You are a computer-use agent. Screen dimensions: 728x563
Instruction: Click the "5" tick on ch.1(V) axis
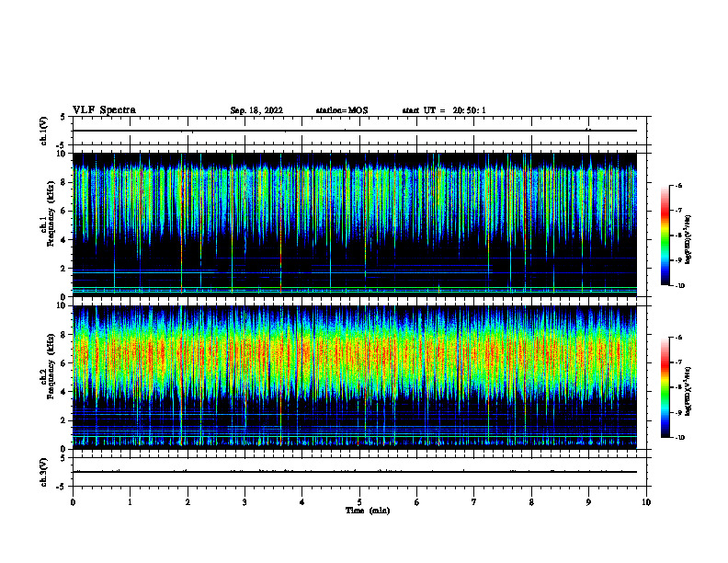click(x=63, y=117)
